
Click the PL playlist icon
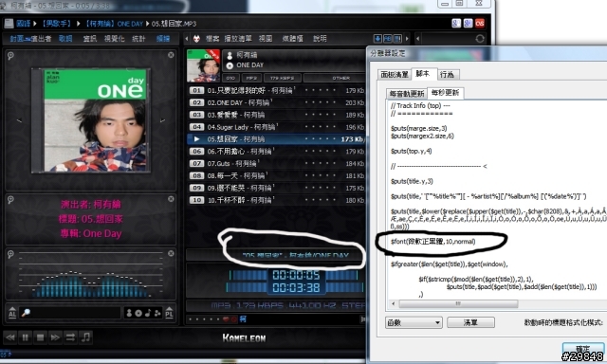pos(169,313)
